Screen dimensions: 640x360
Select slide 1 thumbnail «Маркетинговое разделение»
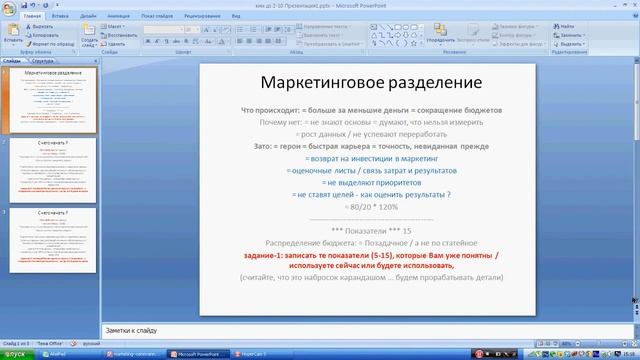[x=53, y=100]
